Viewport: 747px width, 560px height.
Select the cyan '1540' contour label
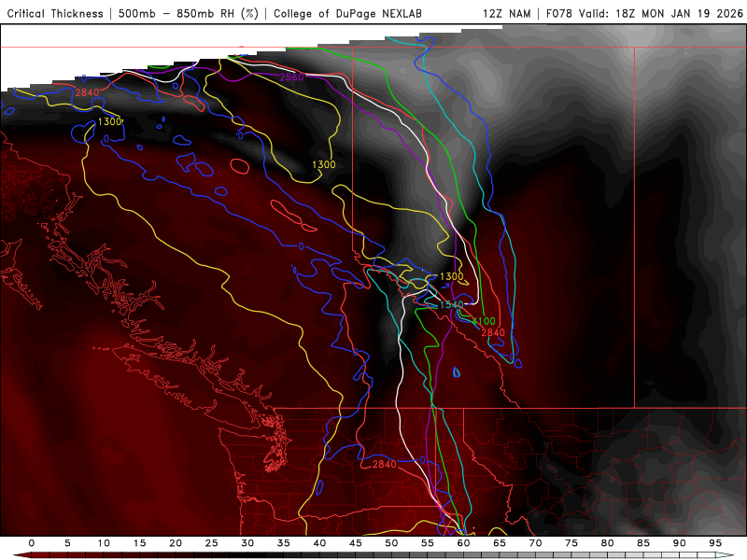click(451, 305)
